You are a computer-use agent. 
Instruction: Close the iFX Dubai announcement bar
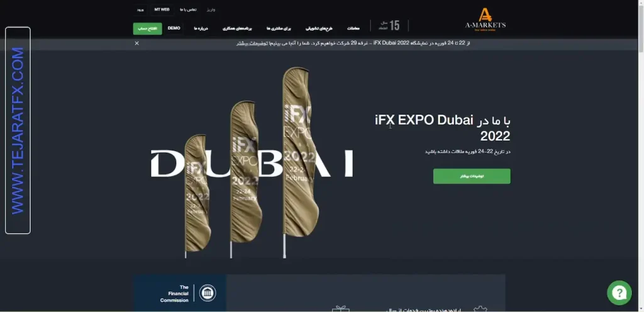pyautogui.click(x=137, y=43)
